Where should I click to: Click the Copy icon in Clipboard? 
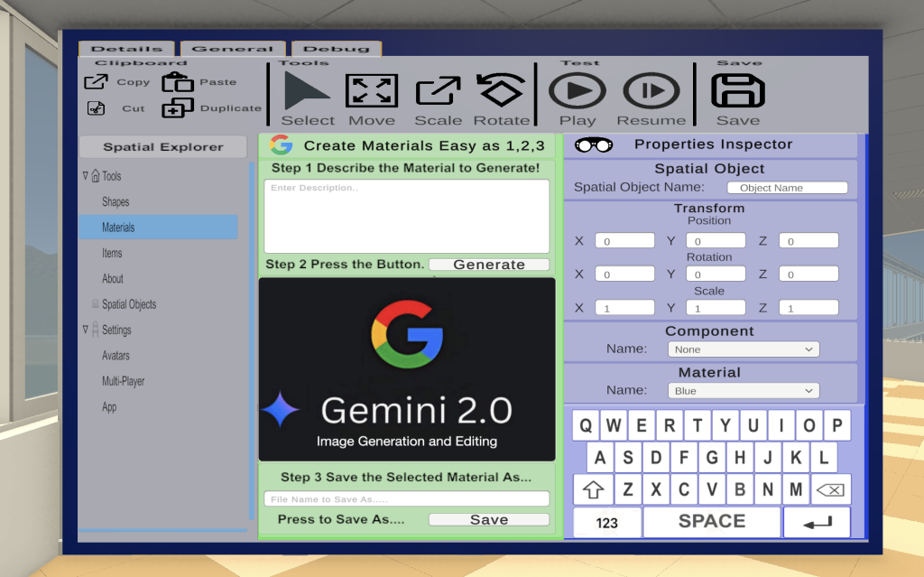(96, 81)
